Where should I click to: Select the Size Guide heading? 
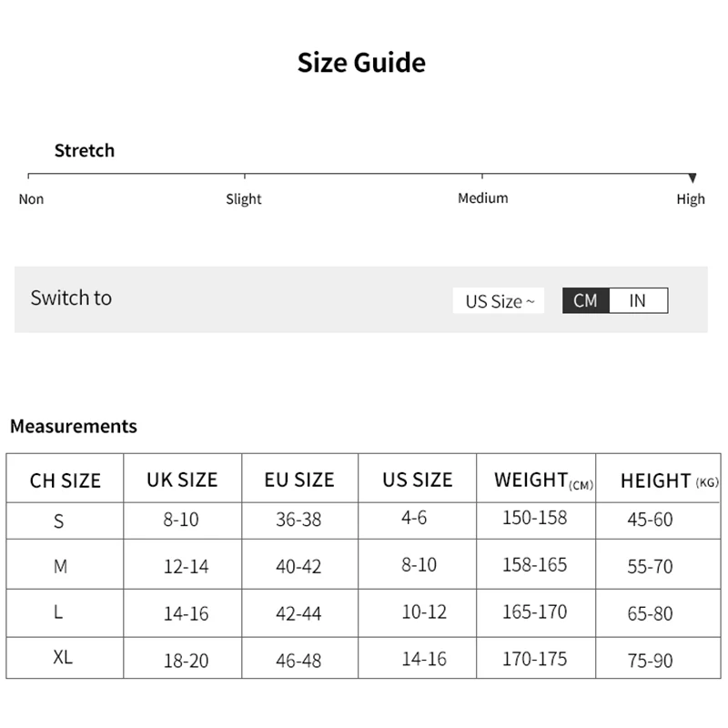(x=363, y=62)
